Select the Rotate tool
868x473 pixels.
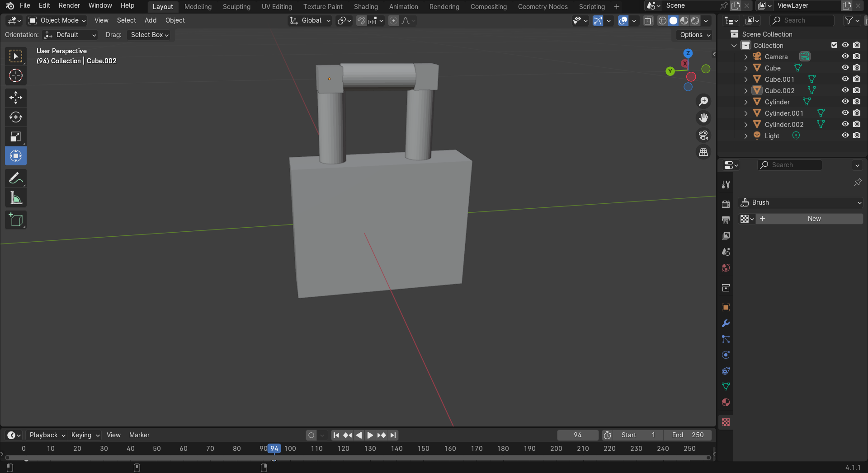[x=16, y=117]
